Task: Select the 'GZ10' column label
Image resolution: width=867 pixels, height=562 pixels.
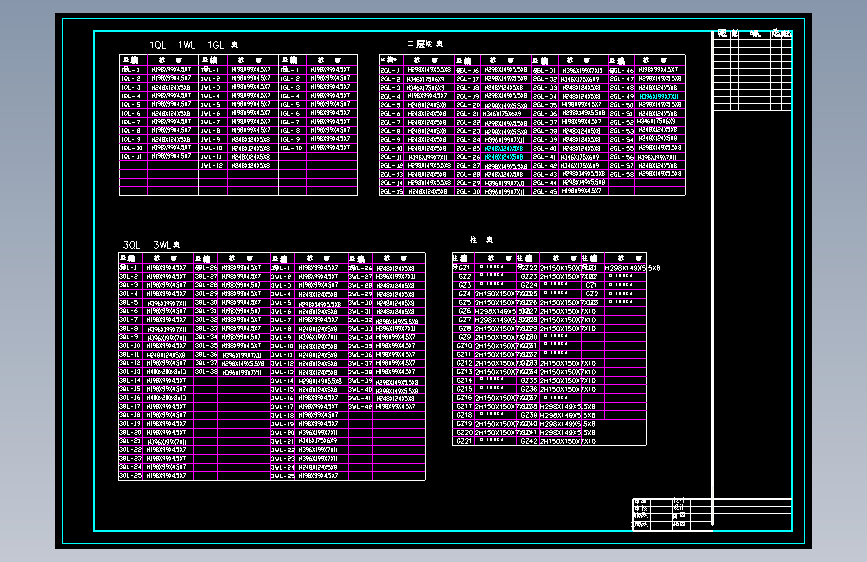Action: 464,346
